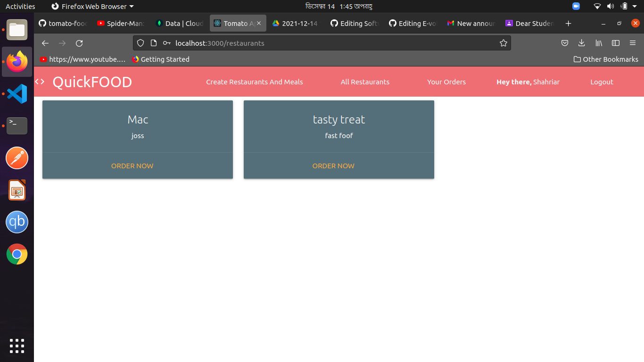Launch the Terminal from the dock
Viewport: 644px width, 362px height.
(x=17, y=126)
